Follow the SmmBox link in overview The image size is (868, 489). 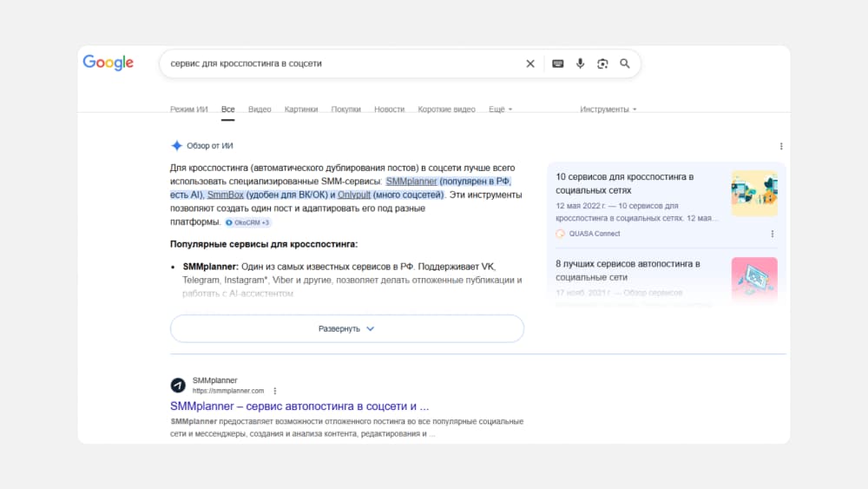click(x=226, y=195)
